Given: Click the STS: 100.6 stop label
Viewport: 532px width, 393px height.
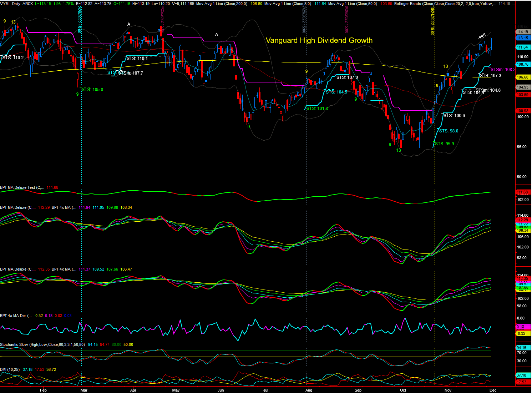Looking at the screenshot, I should tap(454, 116).
